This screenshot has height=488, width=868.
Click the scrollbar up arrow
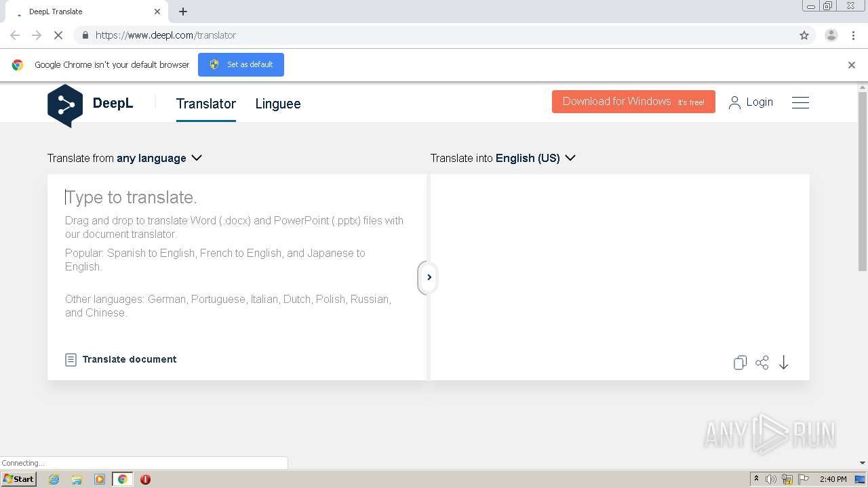click(x=863, y=87)
